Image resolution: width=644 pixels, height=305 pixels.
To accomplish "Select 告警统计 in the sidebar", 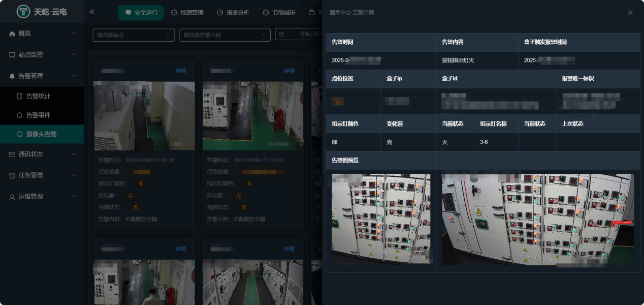I will coord(42,96).
